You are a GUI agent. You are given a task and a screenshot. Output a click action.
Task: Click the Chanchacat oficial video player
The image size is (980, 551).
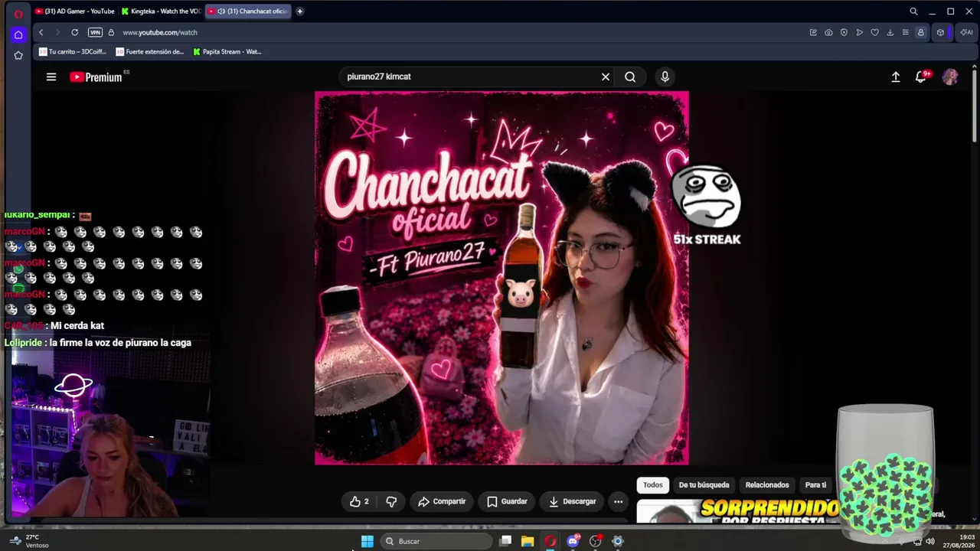501,278
